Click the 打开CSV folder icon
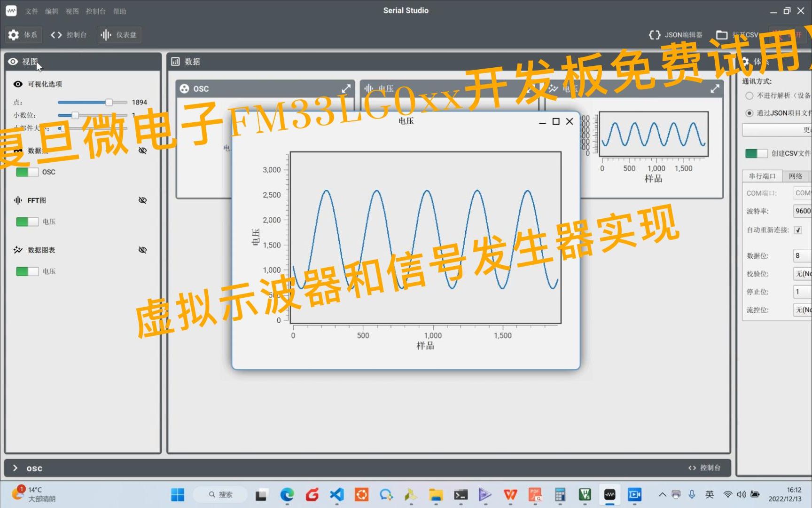The image size is (812, 508). (x=722, y=34)
